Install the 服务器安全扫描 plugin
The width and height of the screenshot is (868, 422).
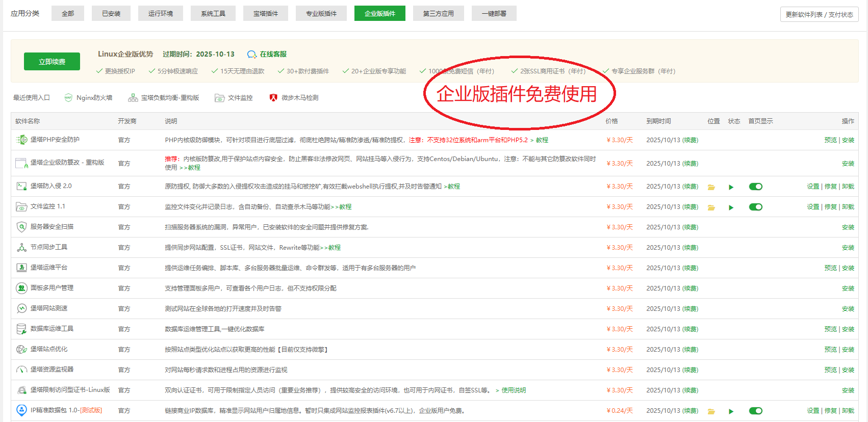tap(848, 227)
